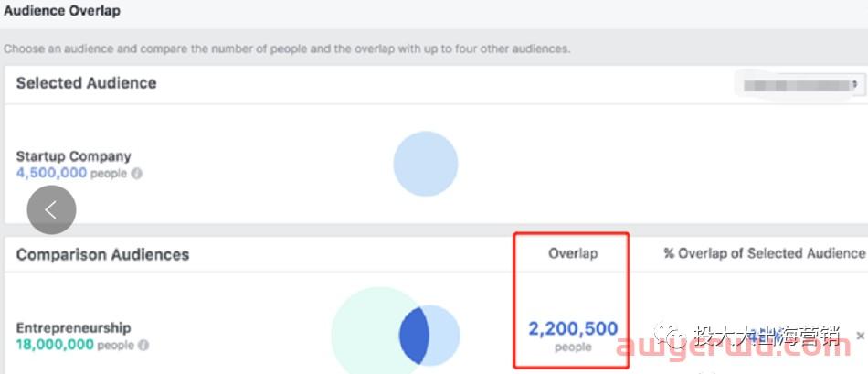Click the 4,500,000 people value
Screen dimensions: 868x374
coord(51,173)
